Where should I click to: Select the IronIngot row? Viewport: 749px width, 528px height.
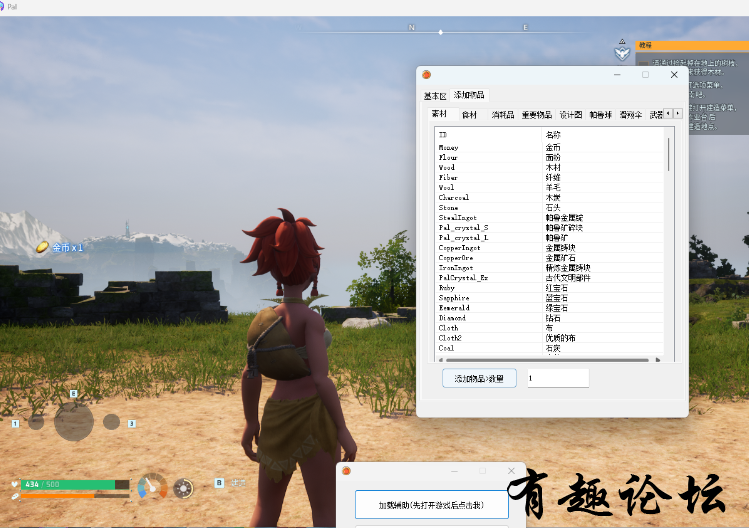click(x=550, y=268)
